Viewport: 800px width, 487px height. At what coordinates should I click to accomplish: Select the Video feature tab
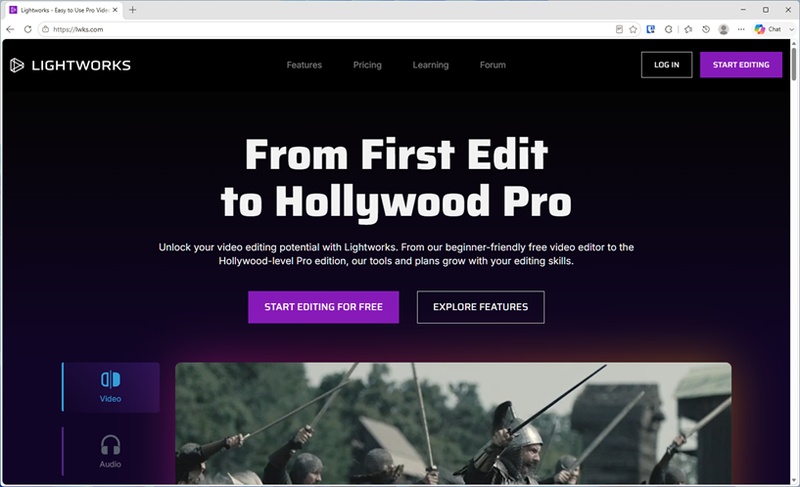click(x=111, y=387)
